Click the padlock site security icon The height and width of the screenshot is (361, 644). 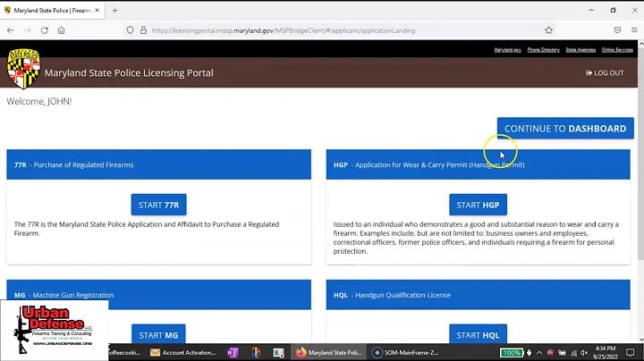point(143,30)
